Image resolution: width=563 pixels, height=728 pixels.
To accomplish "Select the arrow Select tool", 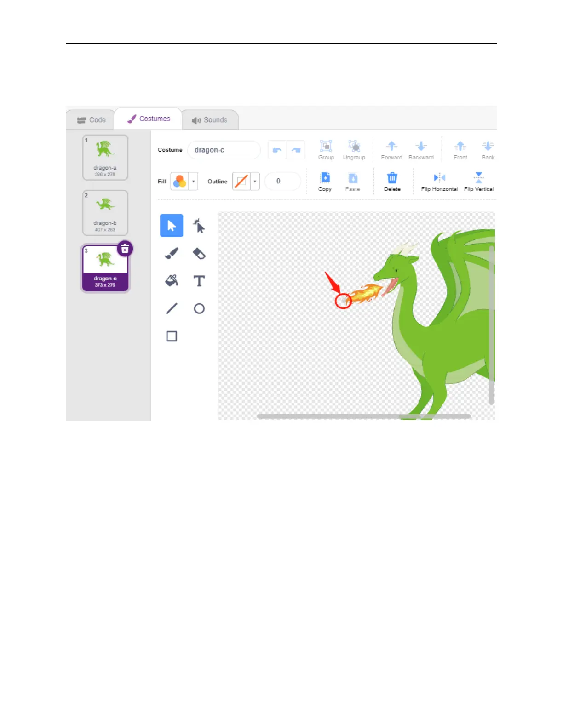I will click(x=172, y=226).
